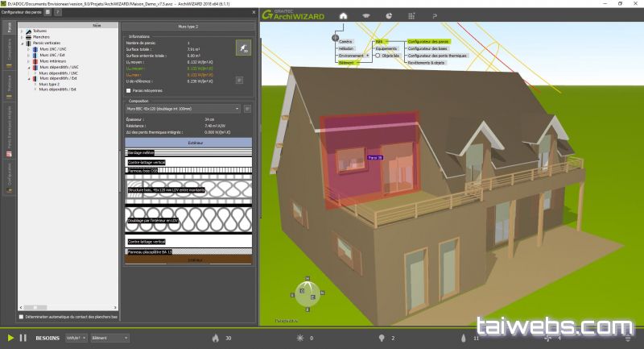Enable the Parois mitoyennes checkbox

click(x=129, y=92)
